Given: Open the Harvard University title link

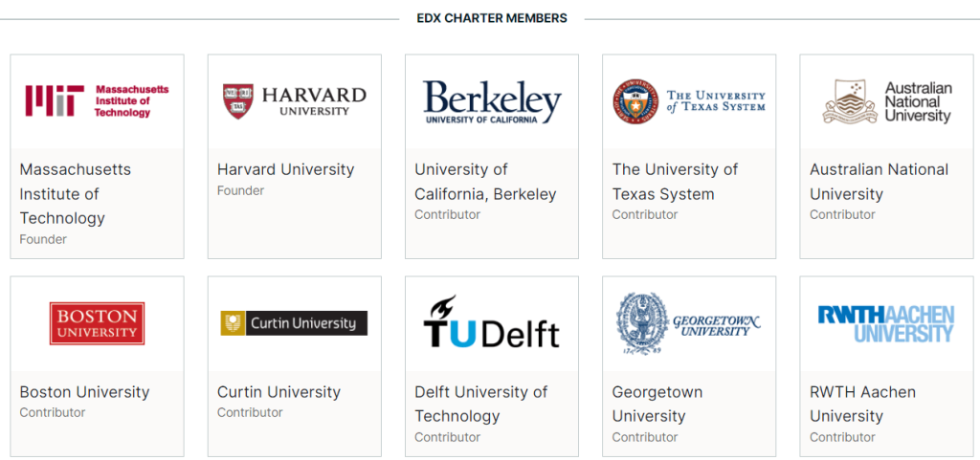Looking at the screenshot, I should (285, 170).
